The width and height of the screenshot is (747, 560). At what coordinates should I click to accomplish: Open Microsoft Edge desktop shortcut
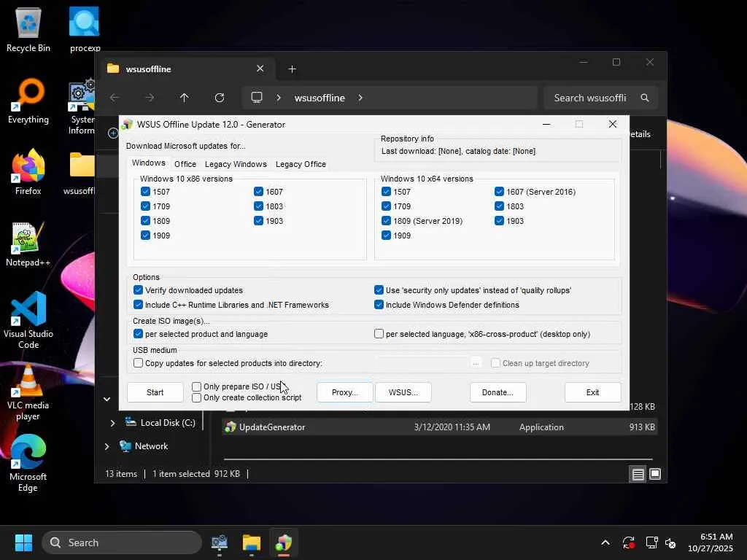coord(28,463)
